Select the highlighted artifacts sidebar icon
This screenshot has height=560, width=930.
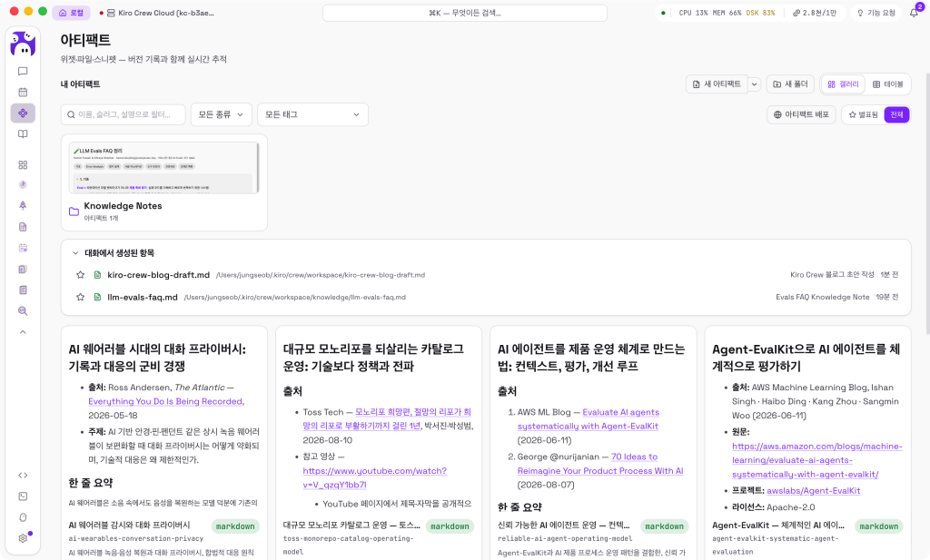click(23, 113)
